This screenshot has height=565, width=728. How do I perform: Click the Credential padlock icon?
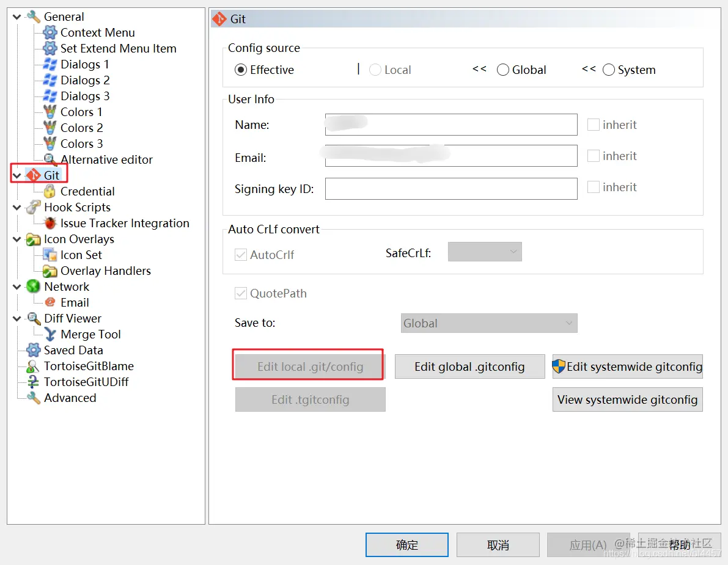pyautogui.click(x=50, y=191)
